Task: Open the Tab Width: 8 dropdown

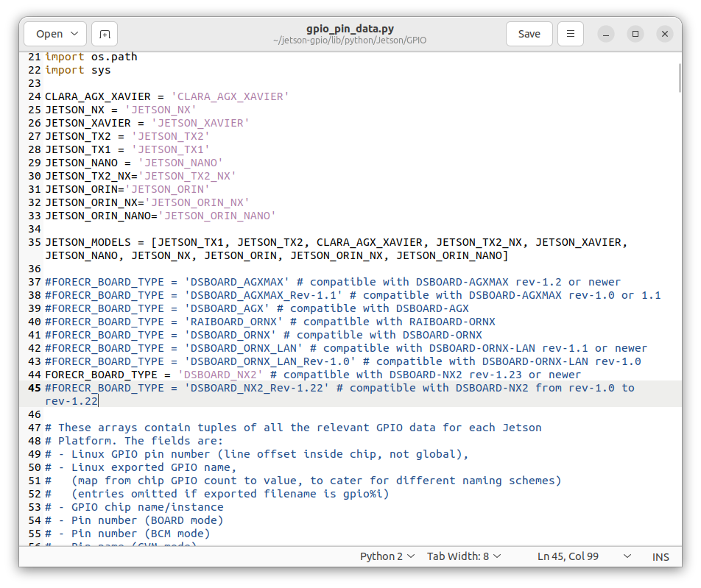Action: pos(463,556)
